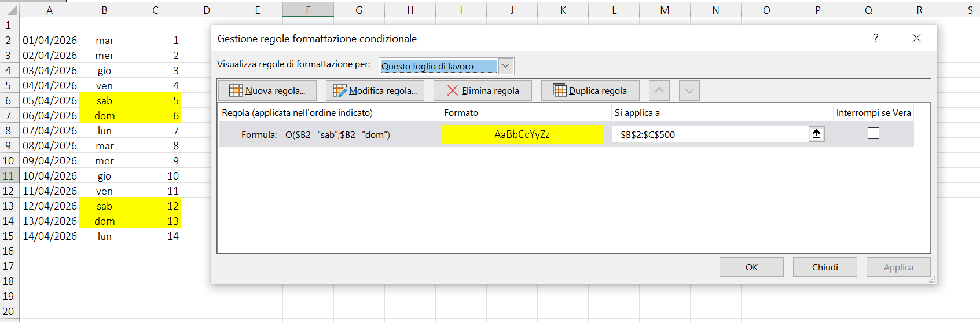Click the highlighted "dom" cell in row 14

coord(104,221)
